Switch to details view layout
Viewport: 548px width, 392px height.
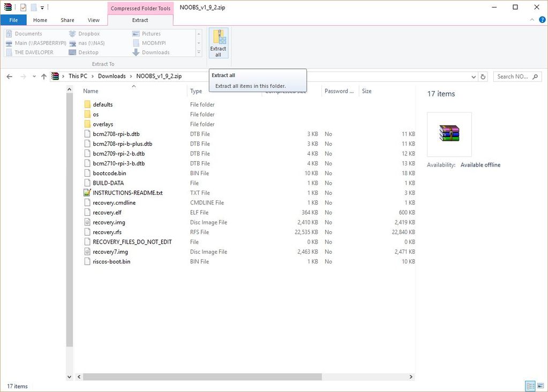tap(530, 386)
